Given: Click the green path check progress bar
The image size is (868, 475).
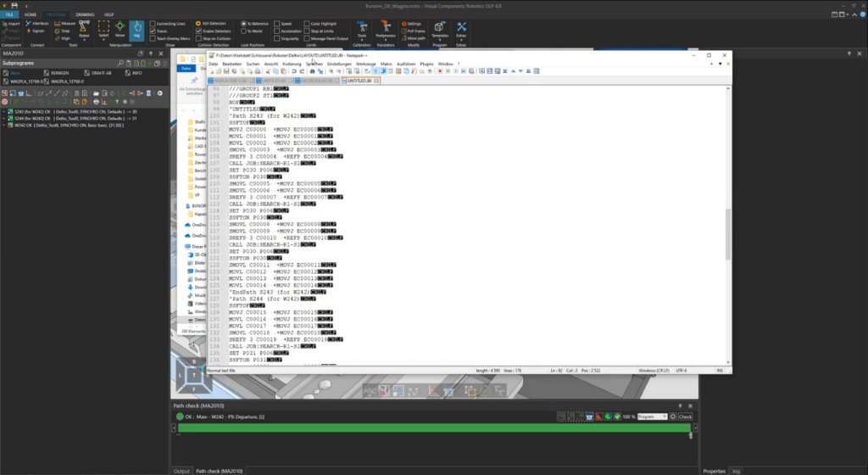Looking at the screenshot, I should (x=434, y=428).
